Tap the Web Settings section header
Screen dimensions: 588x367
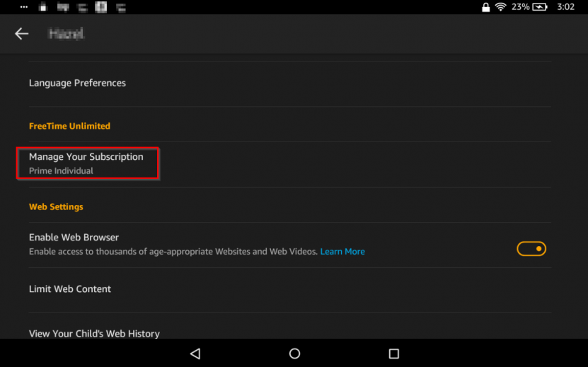click(x=56, y=206)
